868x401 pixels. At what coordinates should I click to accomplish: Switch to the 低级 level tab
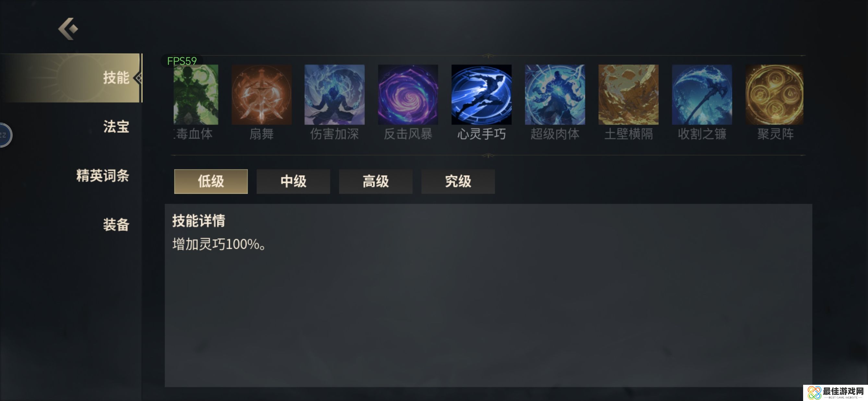coord(211,182)
